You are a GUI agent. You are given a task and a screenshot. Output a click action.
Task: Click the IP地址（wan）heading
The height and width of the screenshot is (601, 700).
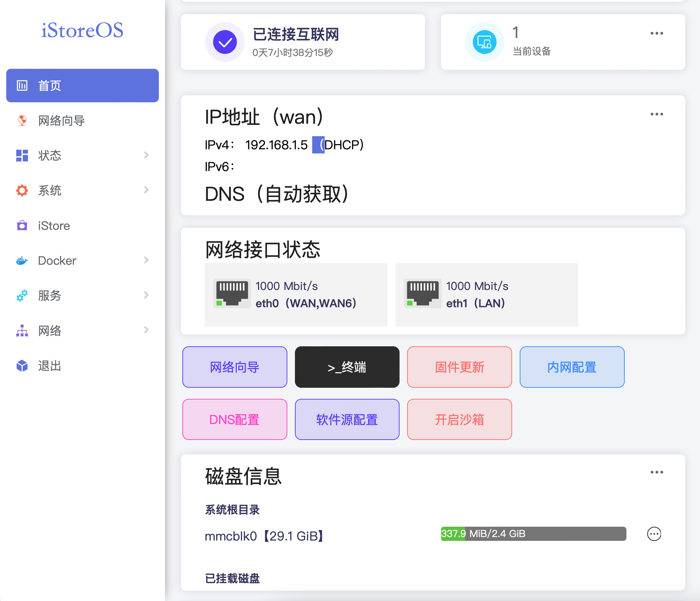pos(264,117)
